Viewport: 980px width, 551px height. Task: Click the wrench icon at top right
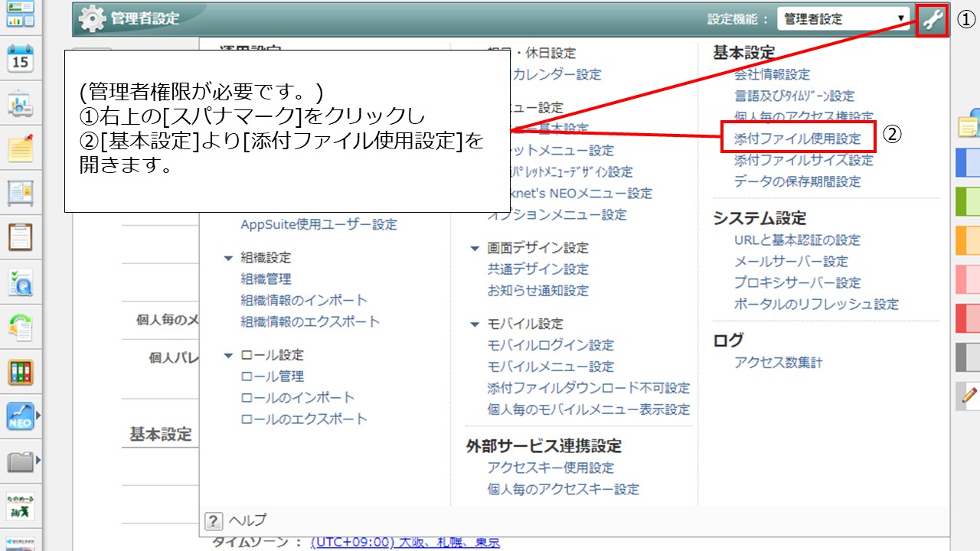point(932,19)
